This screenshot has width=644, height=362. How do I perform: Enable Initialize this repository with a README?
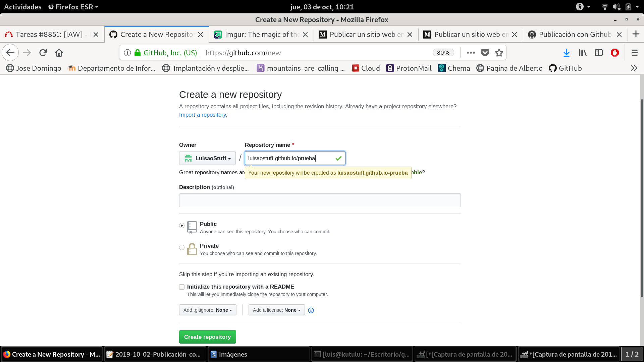tap(182, 287)
